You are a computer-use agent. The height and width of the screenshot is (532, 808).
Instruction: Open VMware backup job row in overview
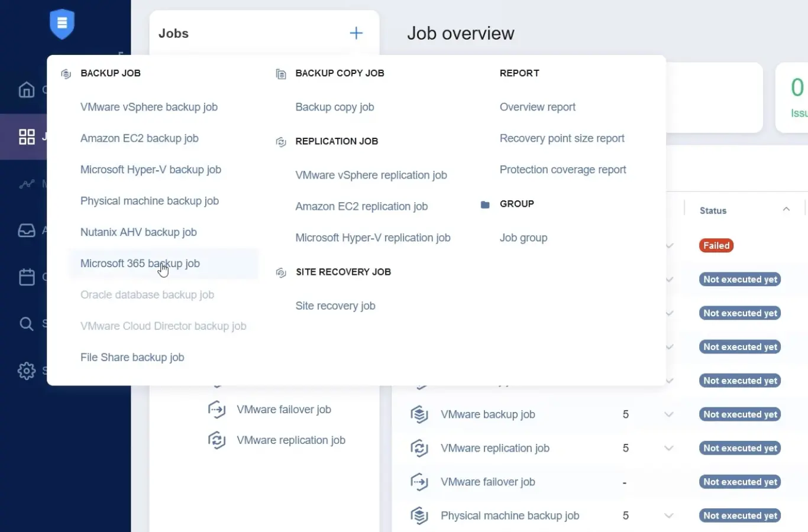(x=488, y=415)
